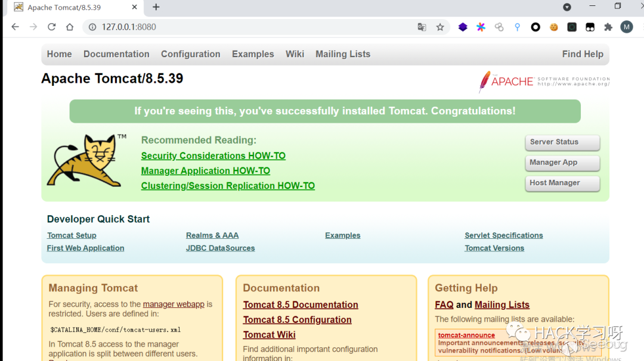
Task: Open the browser home page icon
Action: click(69, 27)
